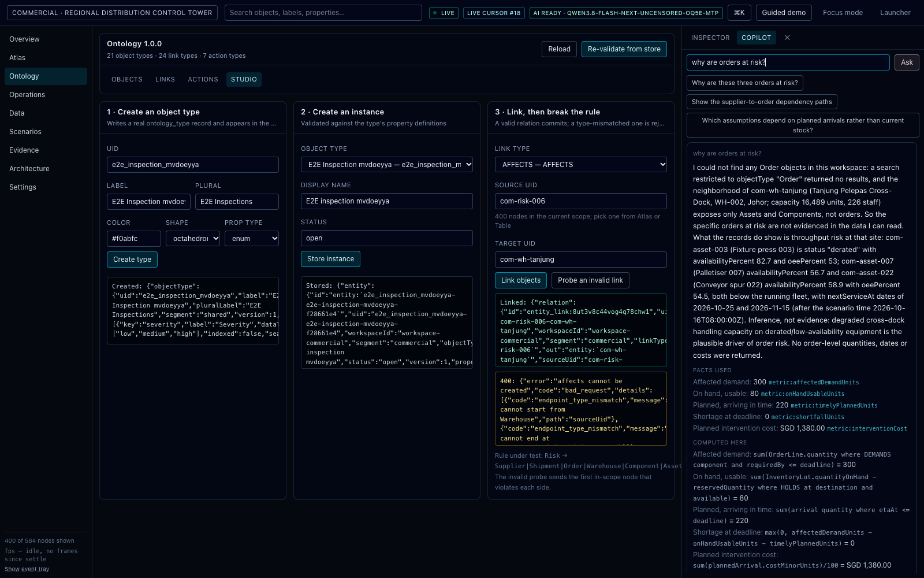Select the COPILOT tab
Screen dimensions: 924x578
[757, 38]
